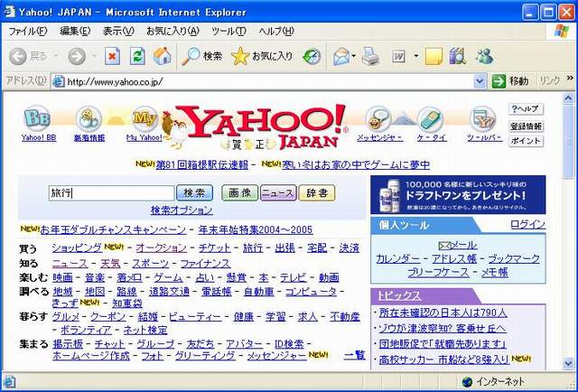The image size is (578, 392).
Task: Click the vertical scrollbar thumb
Action: pyautogui.click(x=568, y=141)
